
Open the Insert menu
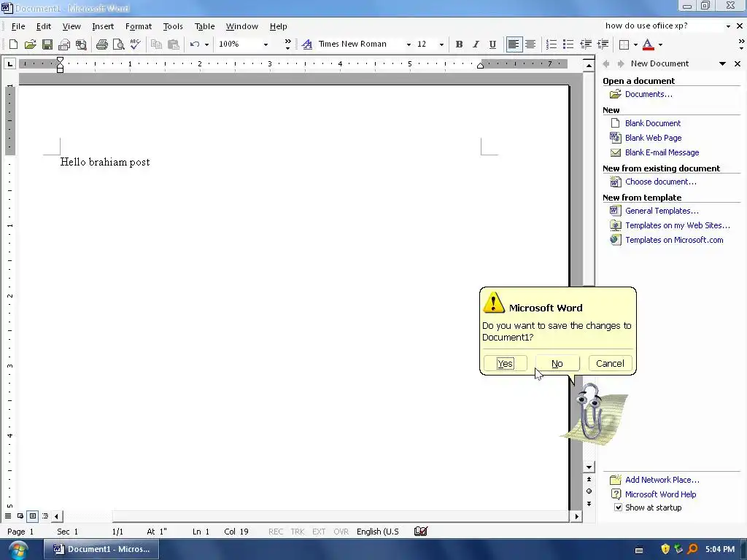coord(103,26)
